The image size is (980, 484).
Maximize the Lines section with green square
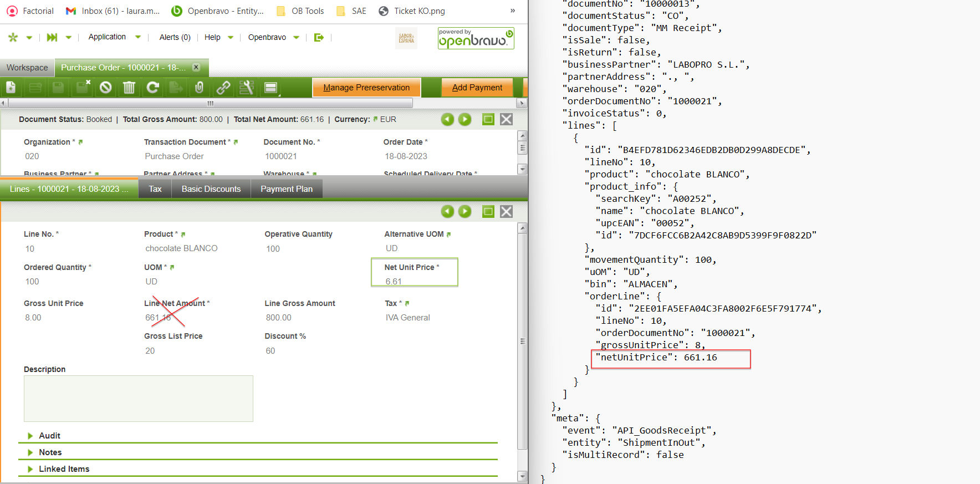tap(488, 211)
